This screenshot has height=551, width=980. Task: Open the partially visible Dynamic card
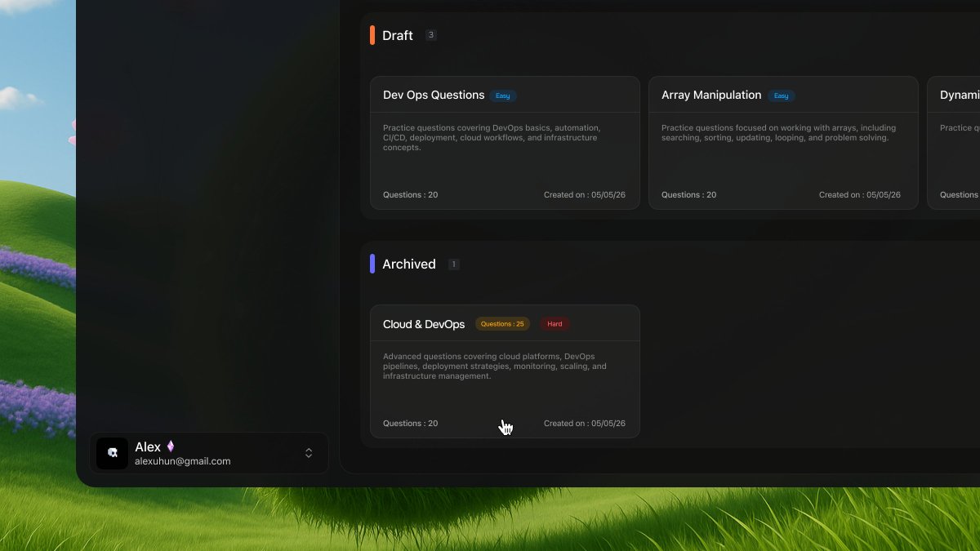click(x=954, y=143)
